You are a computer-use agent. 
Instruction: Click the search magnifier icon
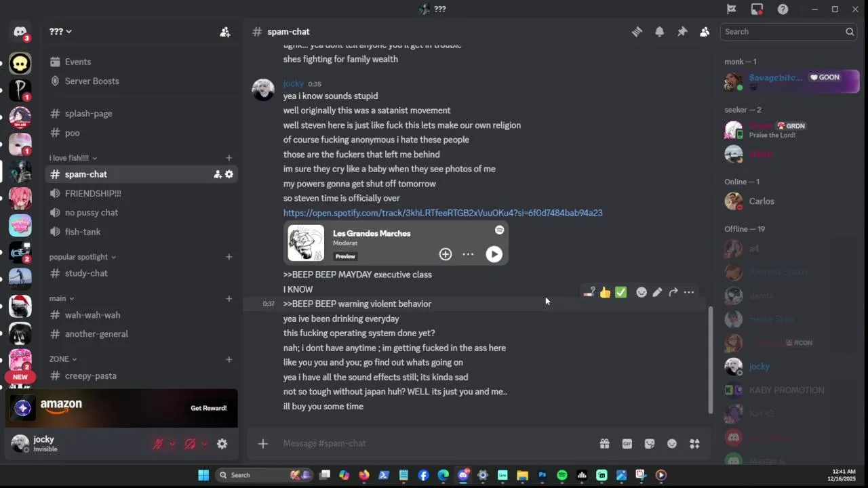(x=849, y=32)
